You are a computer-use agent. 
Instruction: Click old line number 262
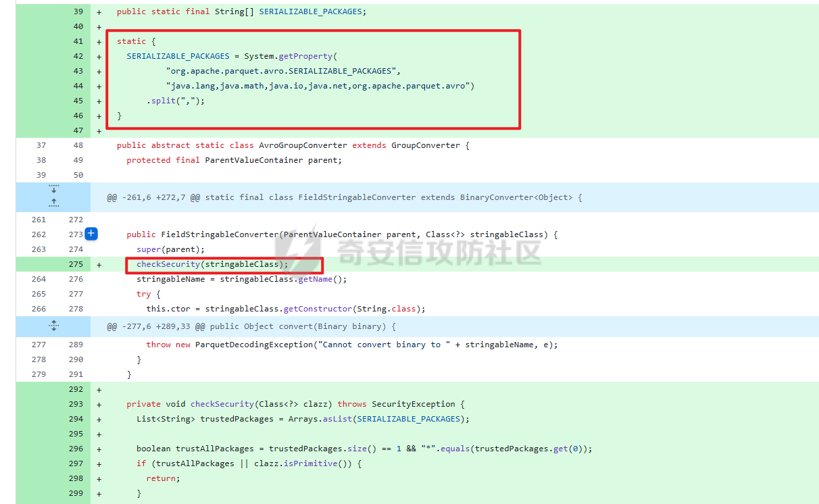(39, 234)
